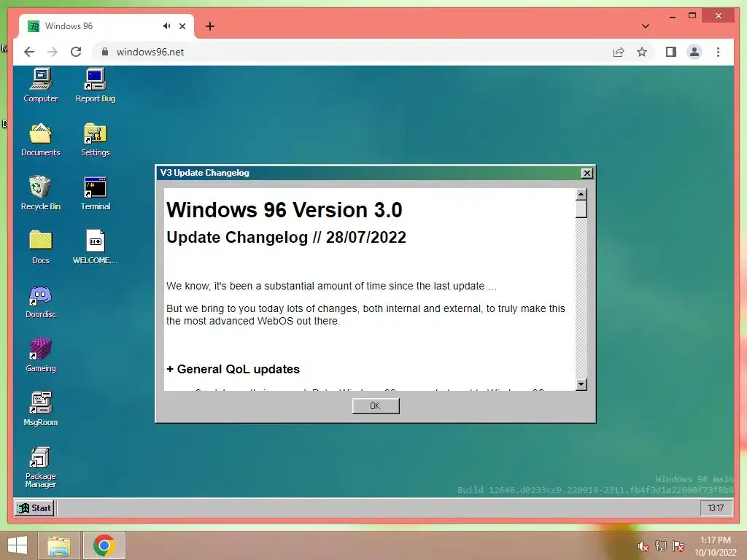
Task: Open the Windows 8 Start button
Action: tap(18, 545)
